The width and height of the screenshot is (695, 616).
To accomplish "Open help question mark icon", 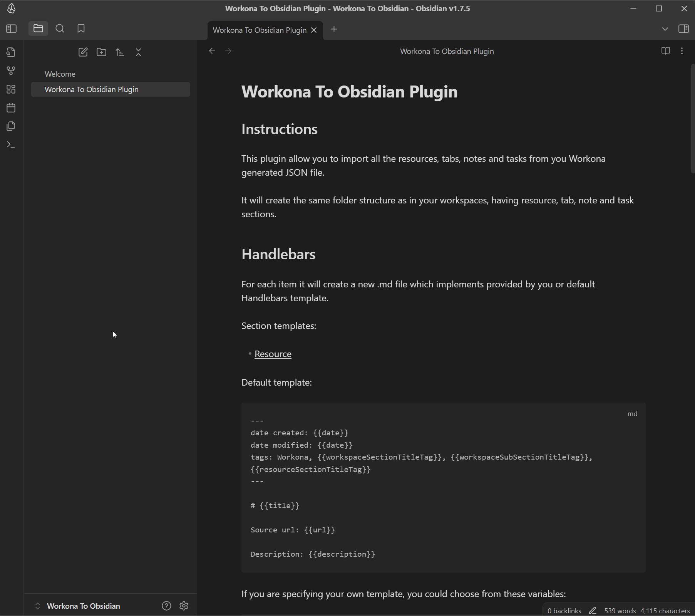I will point(166,606).
